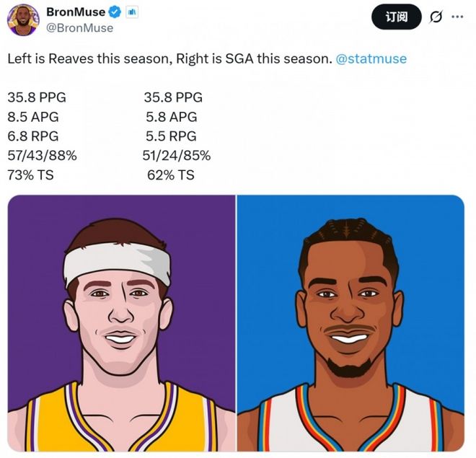
Task: Open the @statmuse mention link
Action: point(371,58)
